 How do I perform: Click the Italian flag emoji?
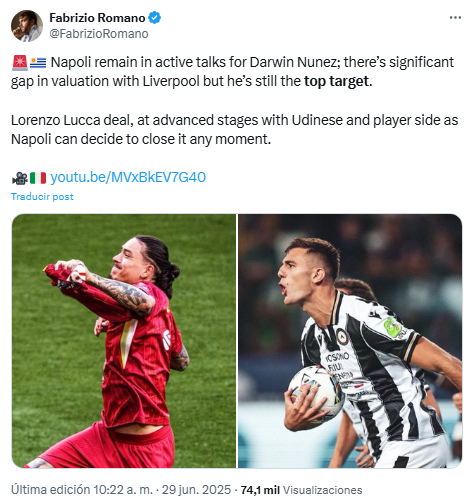(x=38, y=178)
